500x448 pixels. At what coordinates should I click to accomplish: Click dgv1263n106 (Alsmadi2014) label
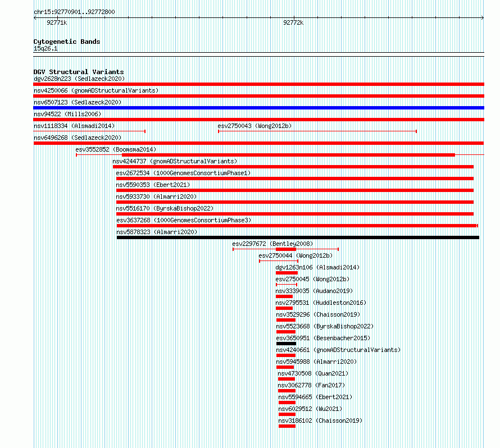317,267
